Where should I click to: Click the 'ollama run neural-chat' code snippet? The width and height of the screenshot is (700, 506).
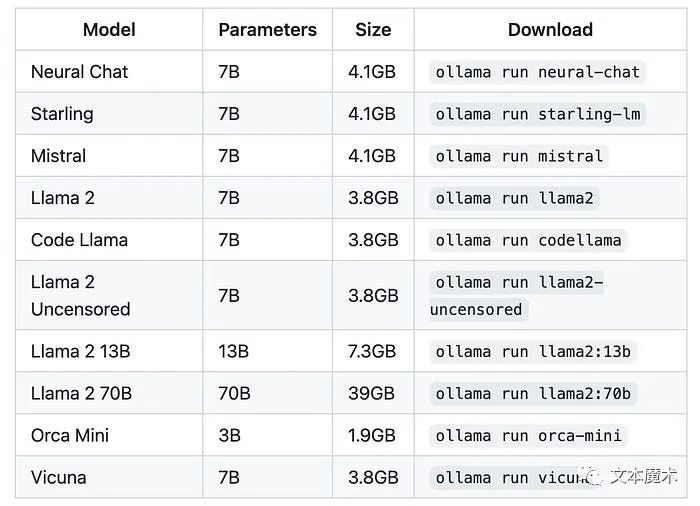click(x=538, y=72)
